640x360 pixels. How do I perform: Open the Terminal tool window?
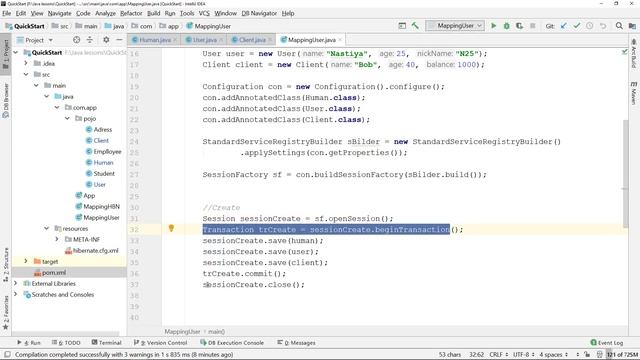point(106,343)
